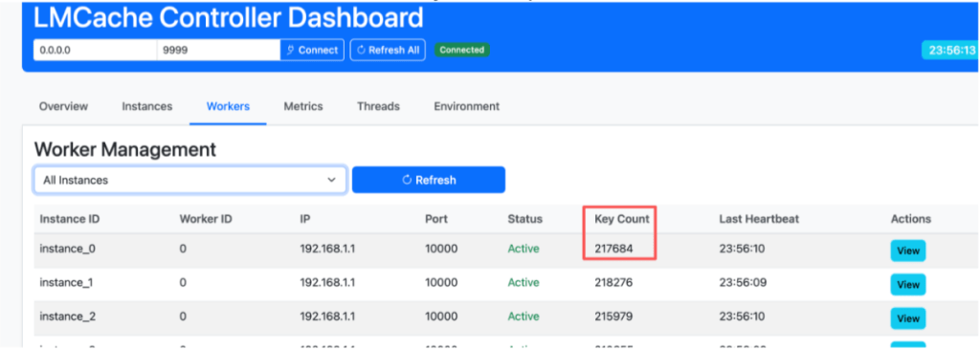Expand the All Instances dropdown
Viewport: 980px width, 350px height.
(190, 180)
